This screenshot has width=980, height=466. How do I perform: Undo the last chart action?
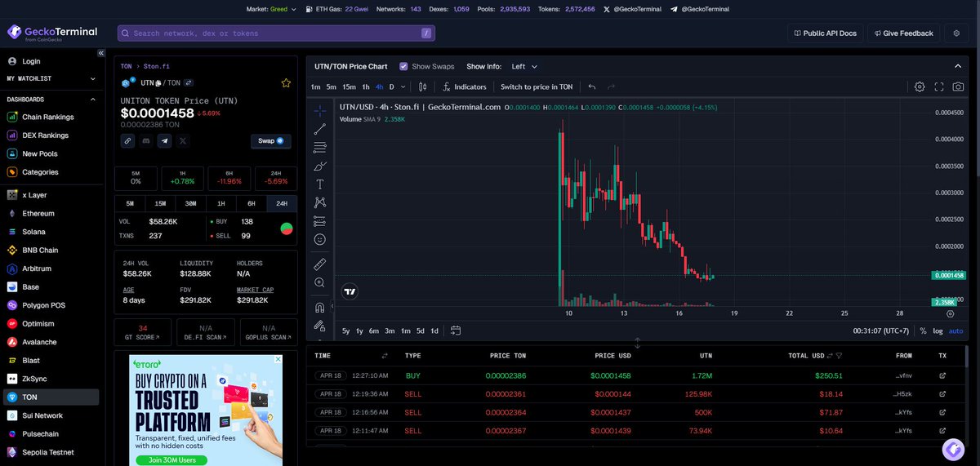(592, 87)
